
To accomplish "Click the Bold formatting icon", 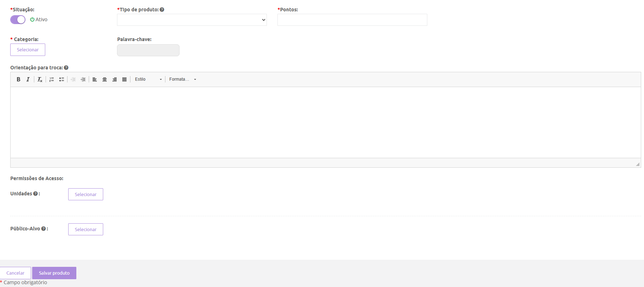I will pos(18,79).
